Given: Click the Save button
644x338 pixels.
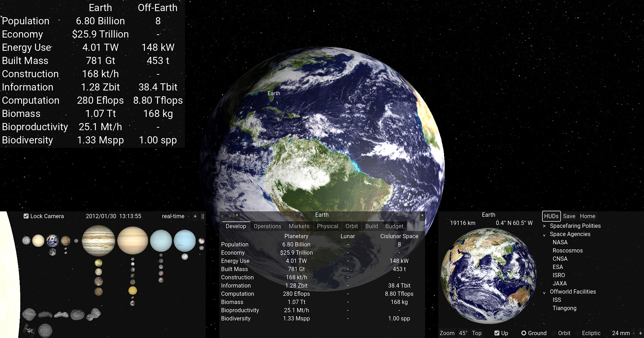Looking at the screenshot, I should 569,216.
